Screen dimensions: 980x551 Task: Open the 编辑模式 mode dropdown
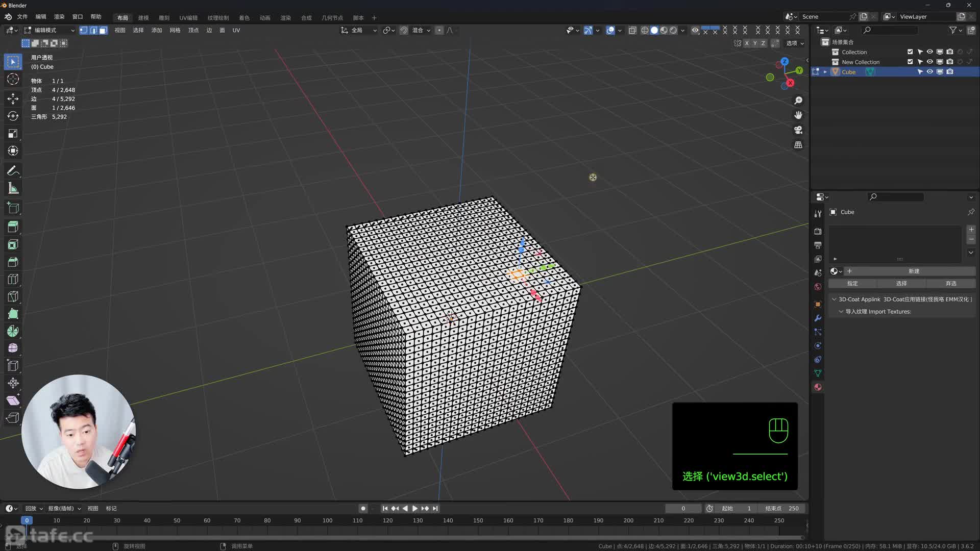(x=49, y=30)
